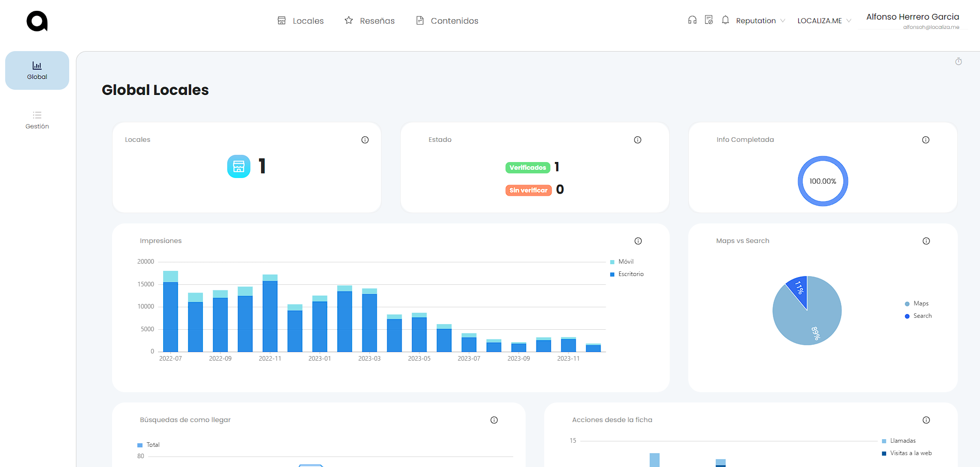Show info for the Info Completada card
Screen dimensions: 980x467
926,140
